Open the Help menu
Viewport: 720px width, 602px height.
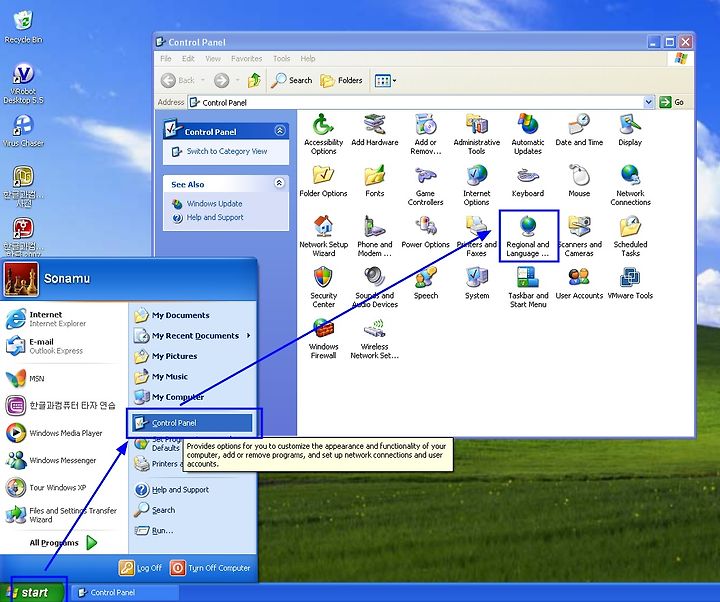308,59
